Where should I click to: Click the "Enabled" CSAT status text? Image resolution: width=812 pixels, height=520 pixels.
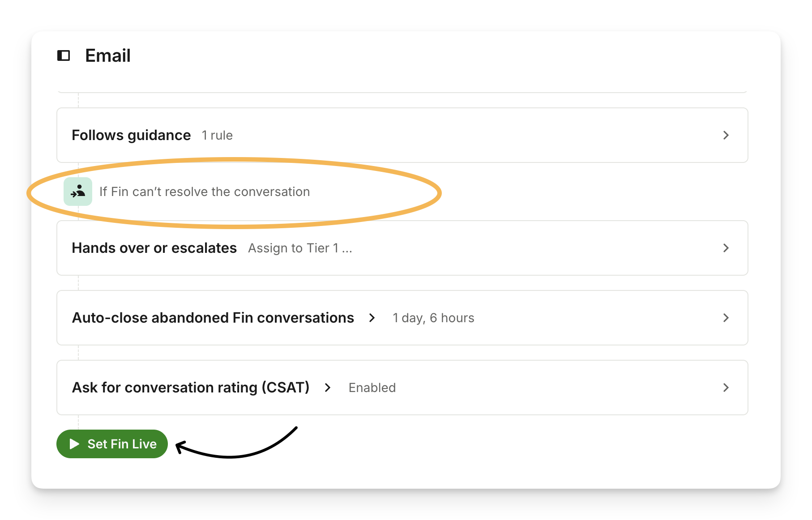(x=372, y=388)
